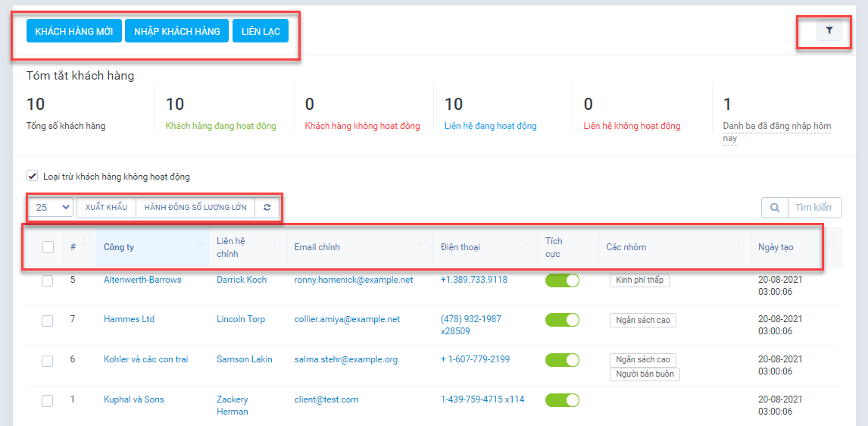Click the search magnifier icon
Viewport: 868px width, 426px height.
click(774, 208)
